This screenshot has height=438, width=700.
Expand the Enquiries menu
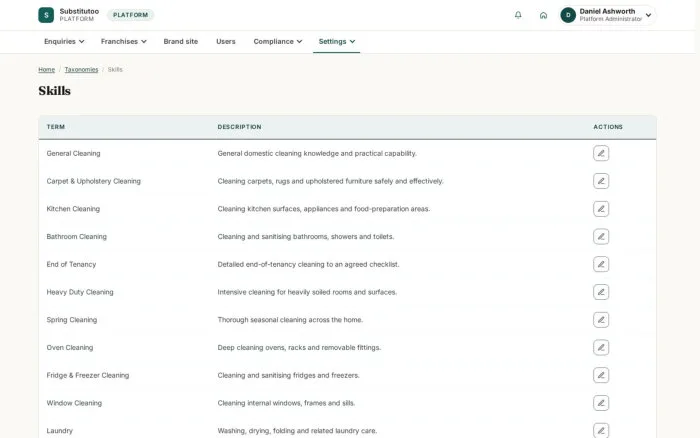[64, 41]
